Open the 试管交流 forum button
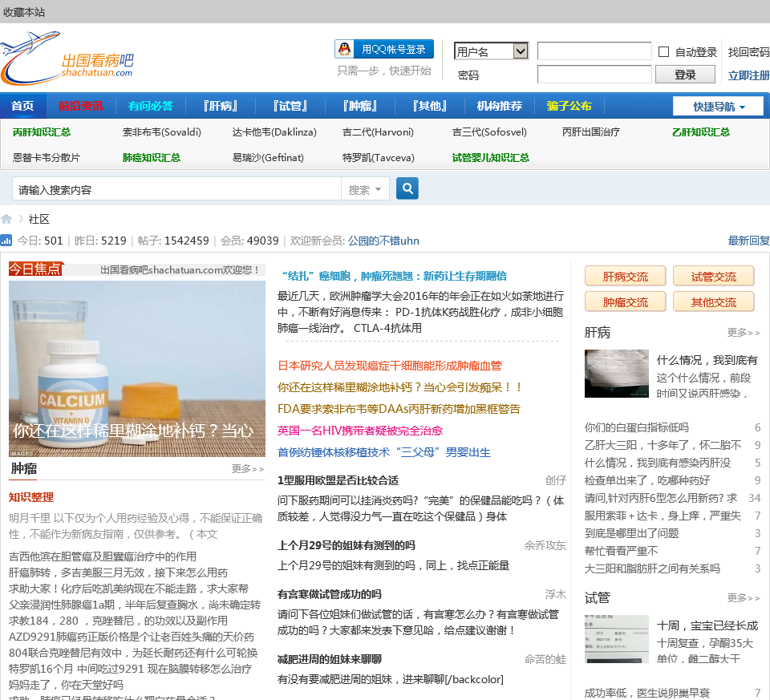 [714, 276]
